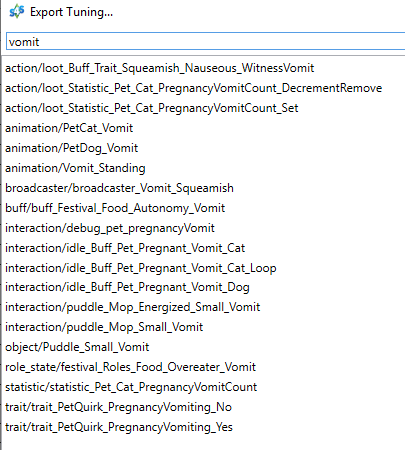
Task: Pick interaction/puddle_Mop_Energized_Small_Vomit
Action: point(133,307)
